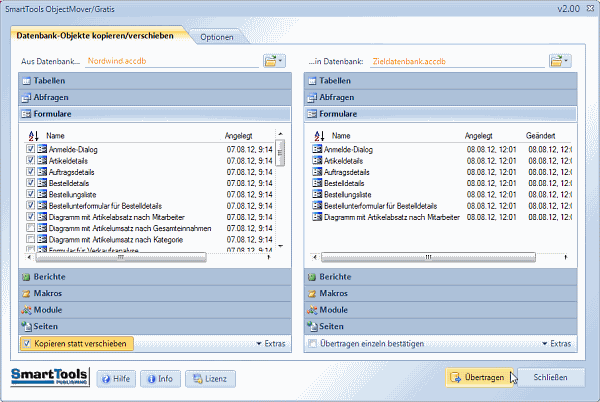The image size is (600, 402).
Task: Expand source Berichte section
Action: tap(155, 277)
